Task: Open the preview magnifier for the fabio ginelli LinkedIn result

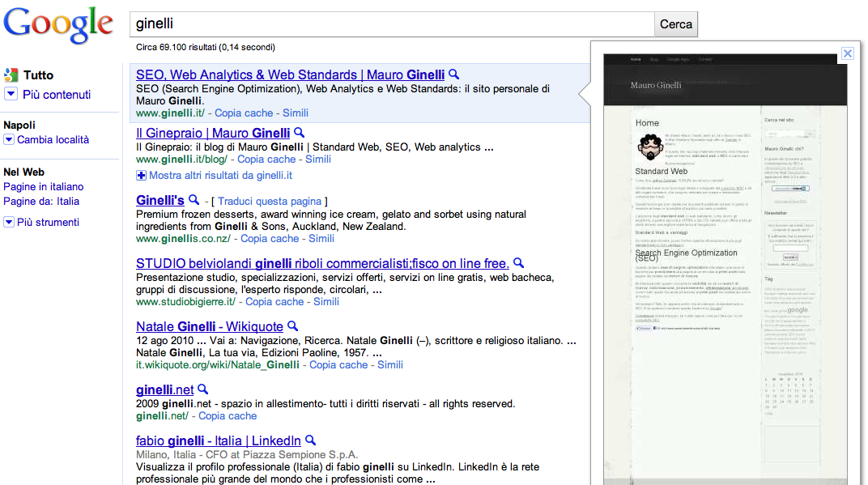Action: [x=308, y=440]
